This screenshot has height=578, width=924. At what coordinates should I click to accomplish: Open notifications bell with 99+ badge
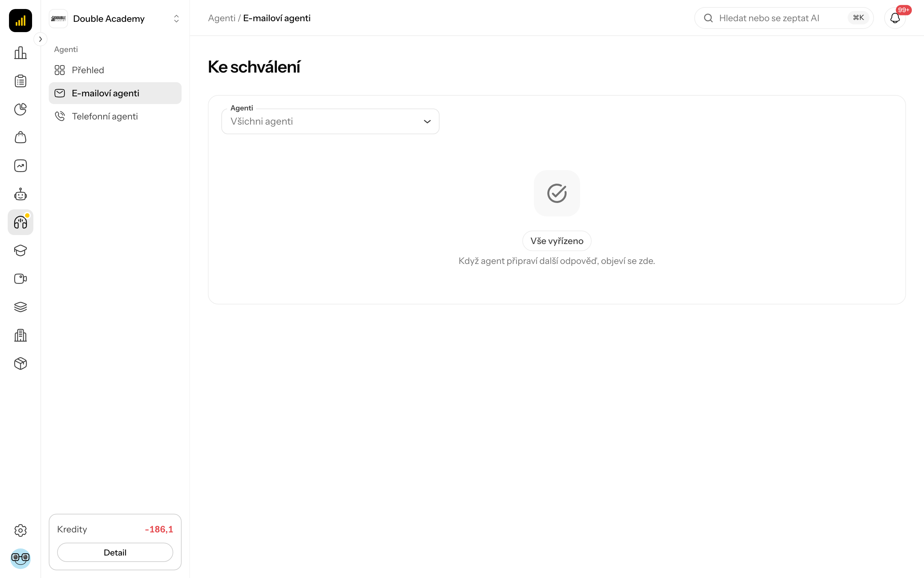coord(895,18)
